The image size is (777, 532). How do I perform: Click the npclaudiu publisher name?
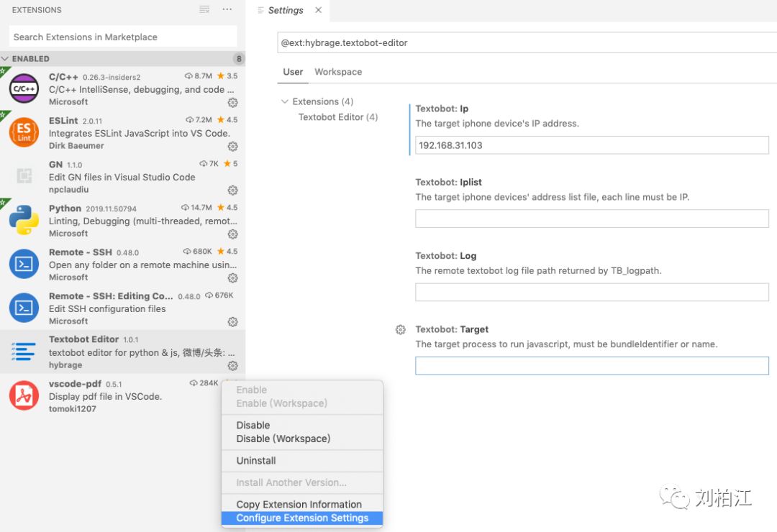point(68,190)
